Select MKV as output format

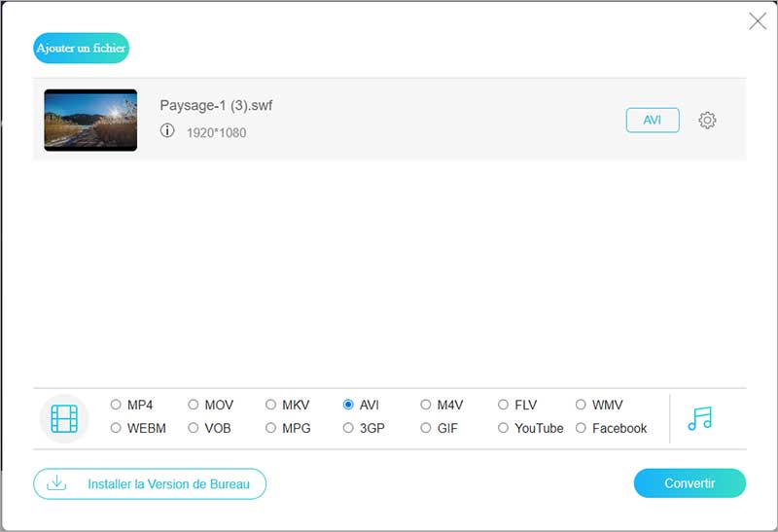pos(271,405)
